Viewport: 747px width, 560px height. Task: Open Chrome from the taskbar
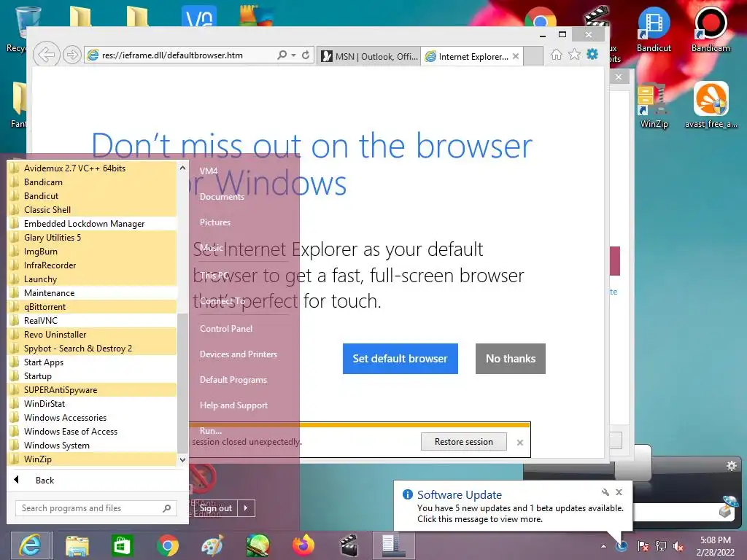click(x=167, y=545)
